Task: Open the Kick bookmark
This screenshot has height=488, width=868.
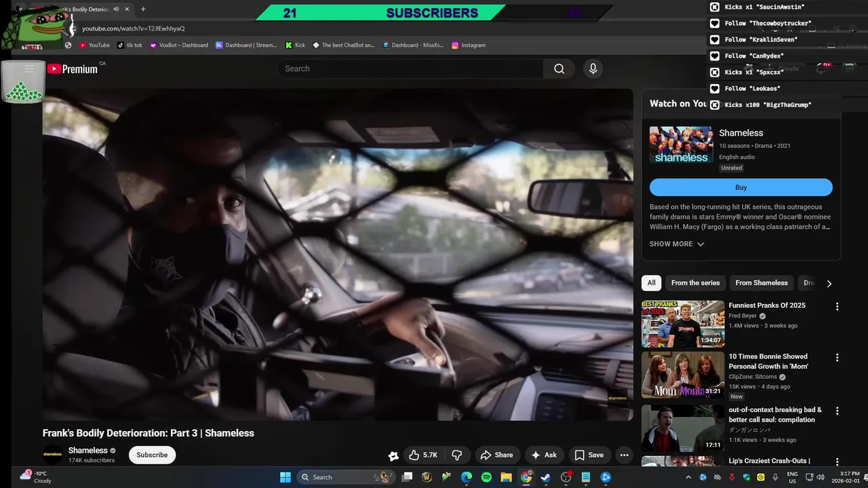Action: [295, 45]
